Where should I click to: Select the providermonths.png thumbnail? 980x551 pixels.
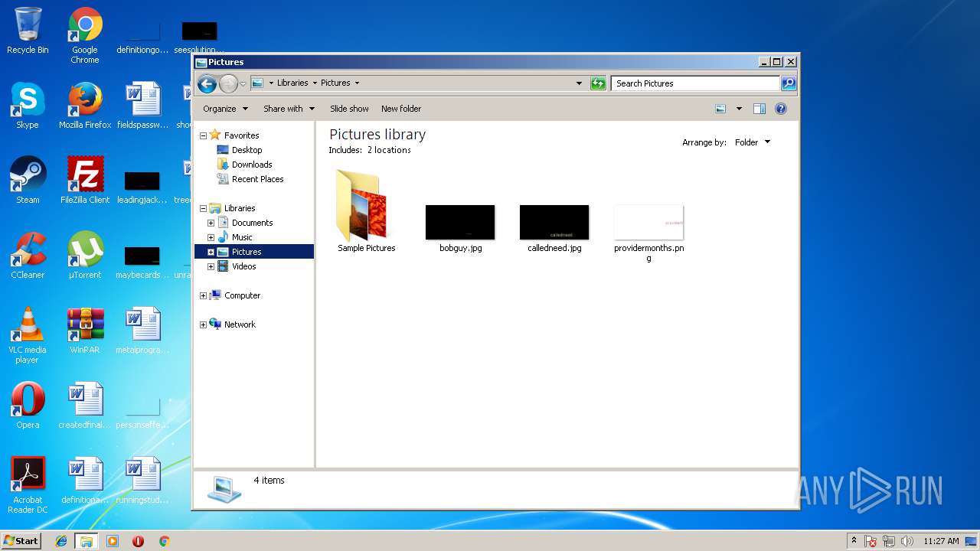click(x=648, y=233)
